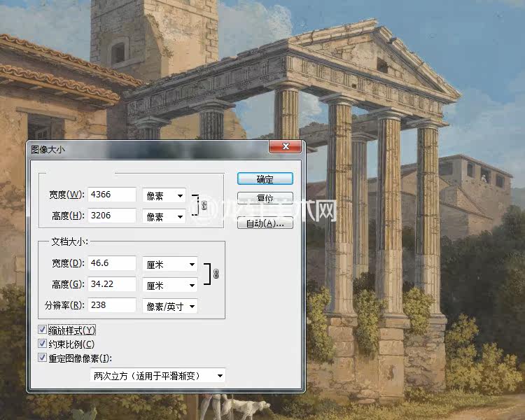
Task: Click the 文档大小 group label
Action: pyautogui.click(x=69, y=241)
